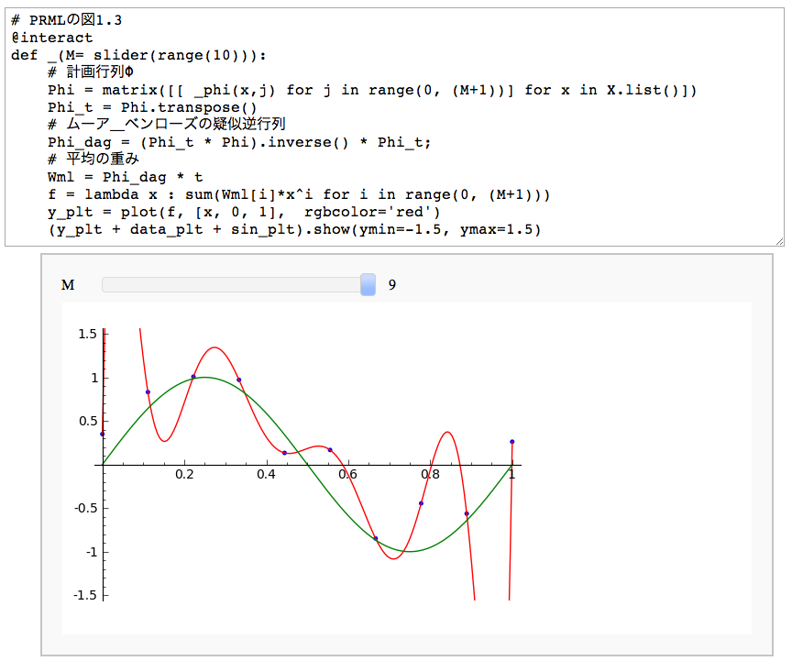Place cursor on the "@interact" line

tap(52, 38)
